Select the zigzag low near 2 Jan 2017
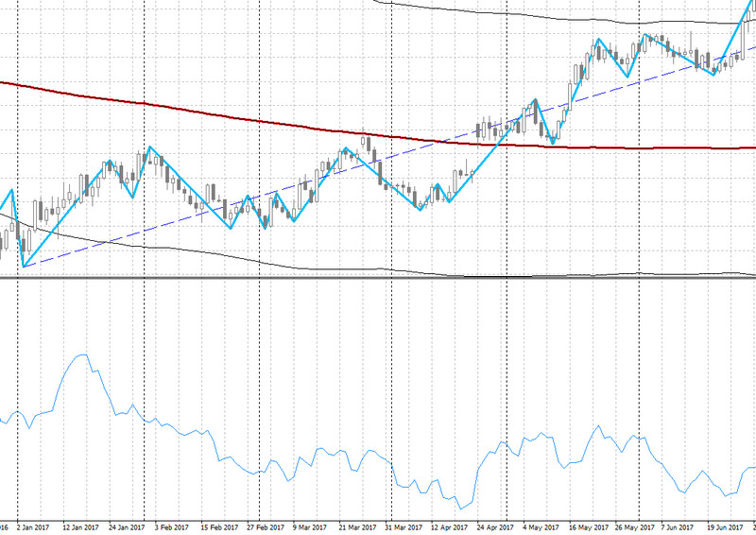Viewport: 756px width, 535px height. tap(23, 267)
